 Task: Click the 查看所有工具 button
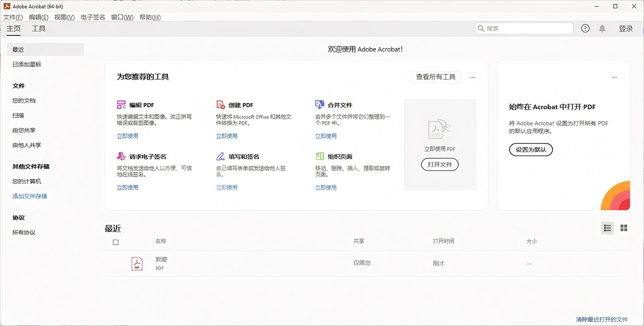[436, 77]
